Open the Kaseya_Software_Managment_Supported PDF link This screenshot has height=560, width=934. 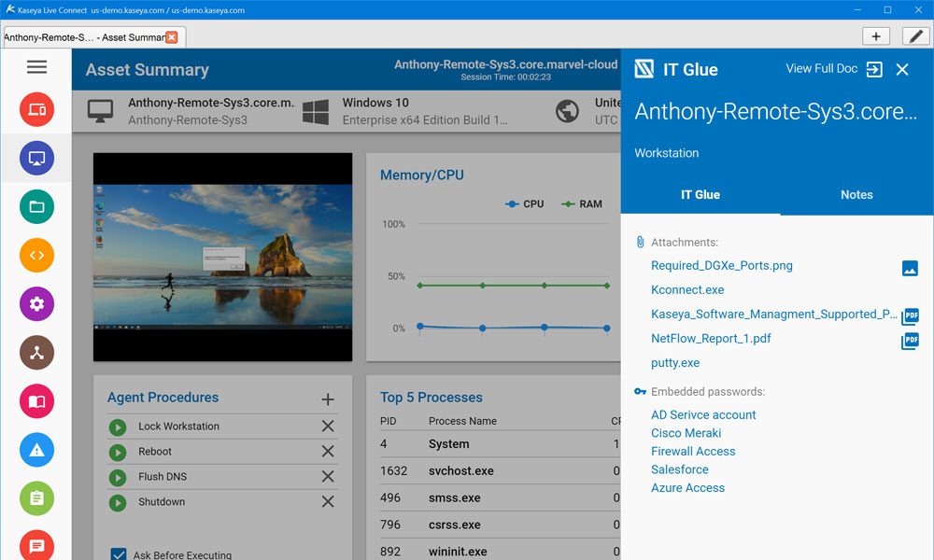coord(773,315)
